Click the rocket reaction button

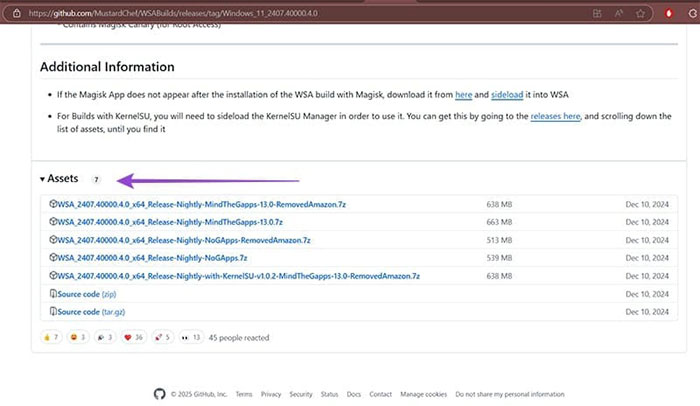(162, 337)
